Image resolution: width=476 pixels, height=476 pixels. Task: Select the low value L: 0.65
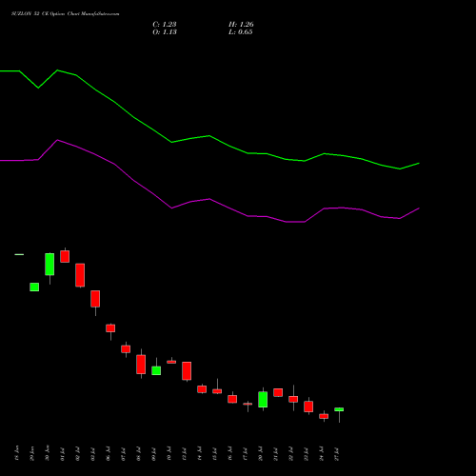coord(241,32)
